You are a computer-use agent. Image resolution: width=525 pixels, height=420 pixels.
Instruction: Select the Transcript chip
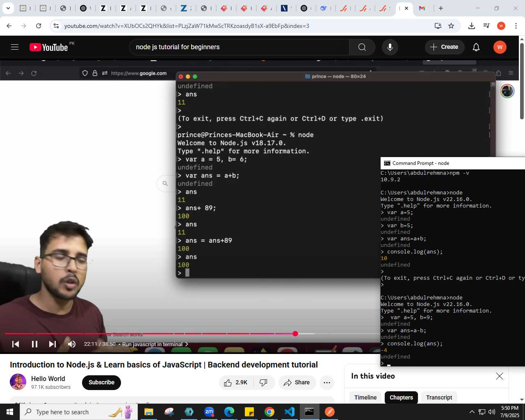[439, 397]
